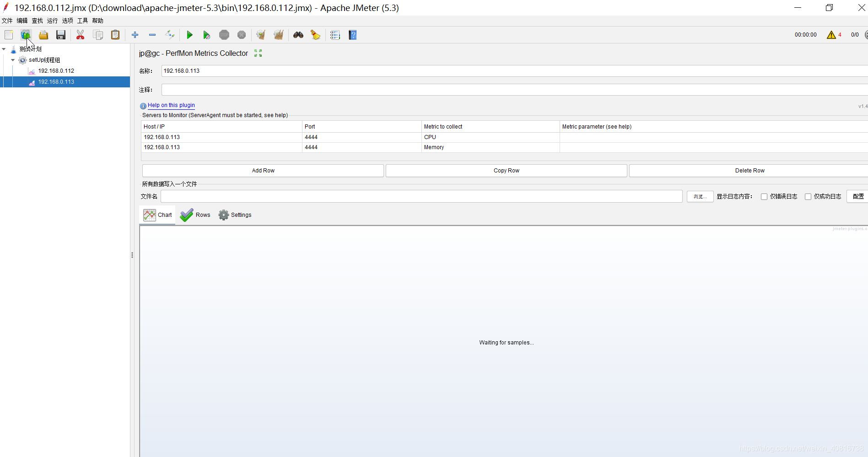Click the 文件名 file name input field
868x457 pixels.
coord(421,197)
